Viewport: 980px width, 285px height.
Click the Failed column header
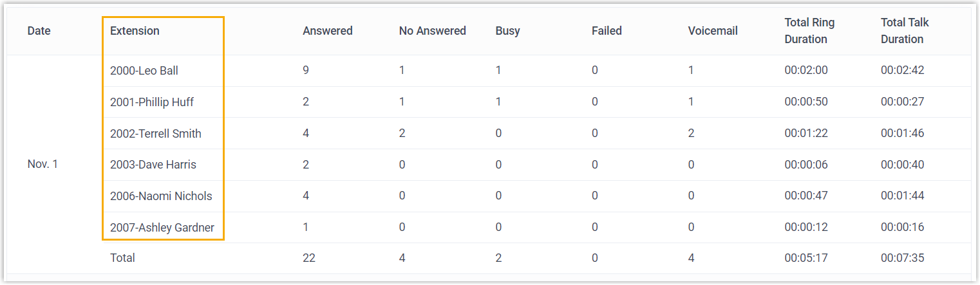607,31
